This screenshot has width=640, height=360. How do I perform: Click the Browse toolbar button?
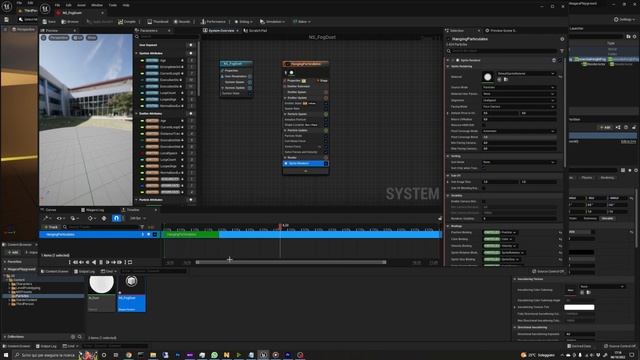coord(70,22)
